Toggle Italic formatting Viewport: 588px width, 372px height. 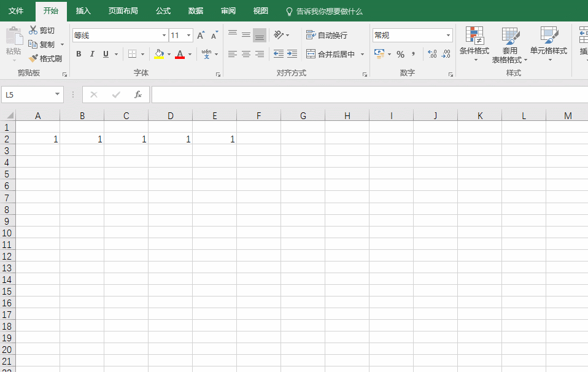click(x=92, y=54)
